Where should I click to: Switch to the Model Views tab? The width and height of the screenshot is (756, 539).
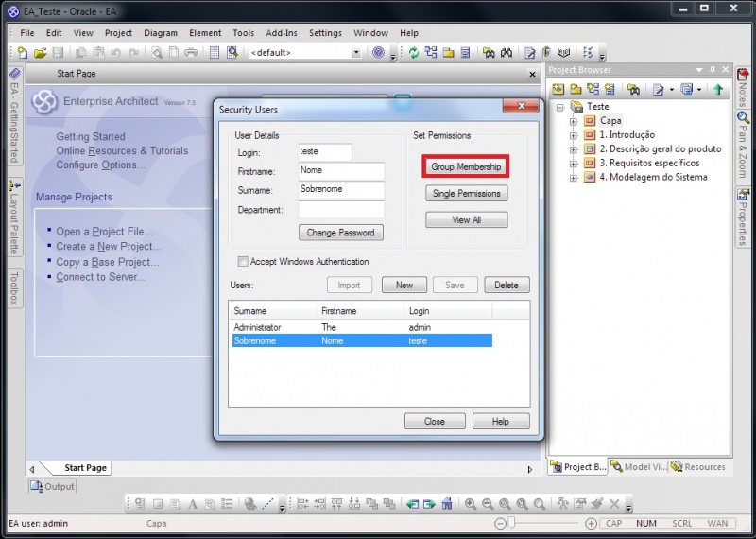(x=639, y=466)
